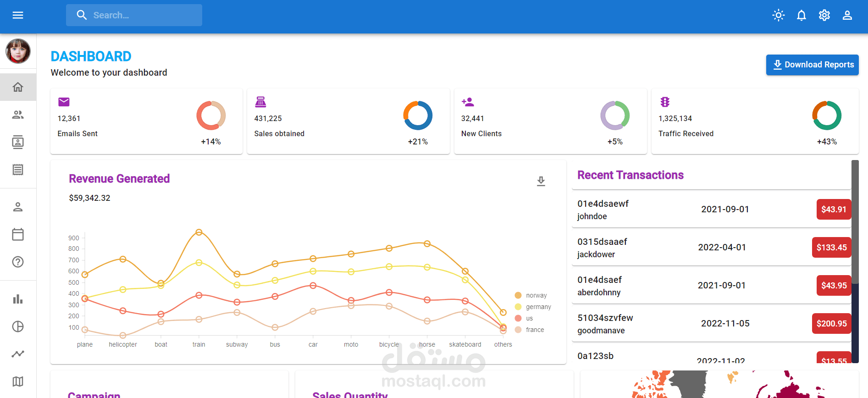
Task: Click the New Clients +5% value
Action: pyautogui.click(x=615, y=142)
